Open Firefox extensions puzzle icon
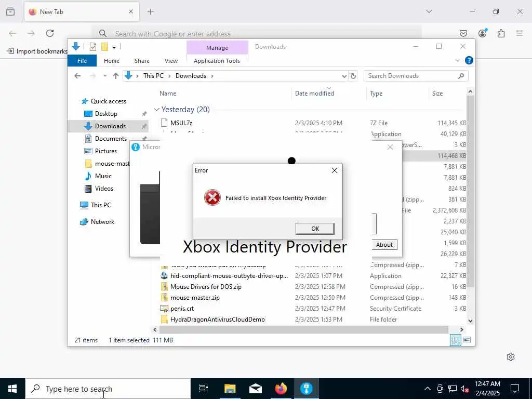 [501, 33]
